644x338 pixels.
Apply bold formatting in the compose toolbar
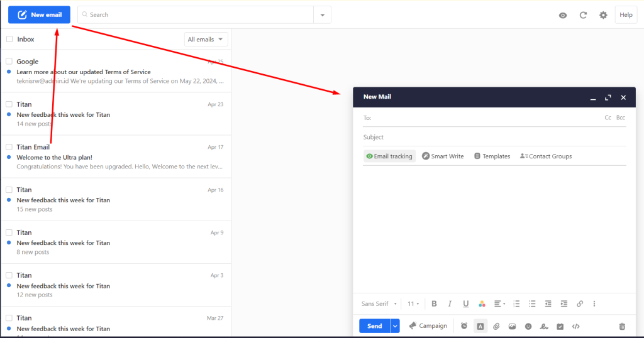tap(434, 304)
